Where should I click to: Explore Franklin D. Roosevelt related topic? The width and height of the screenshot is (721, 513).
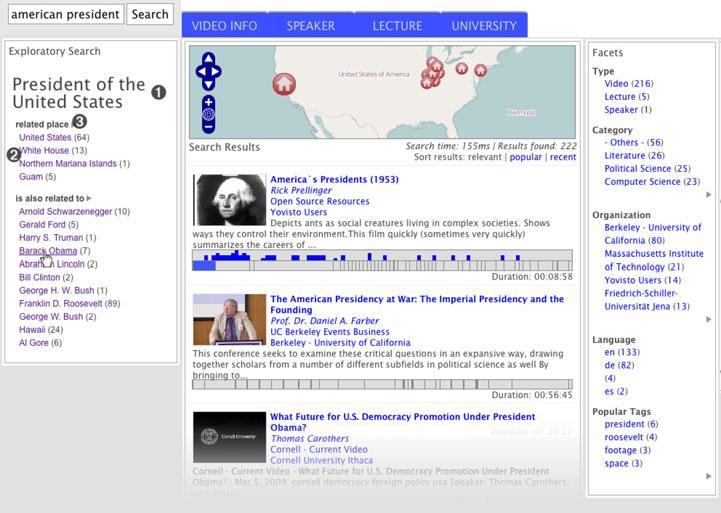pyautogui.click(x=69, y=304)
